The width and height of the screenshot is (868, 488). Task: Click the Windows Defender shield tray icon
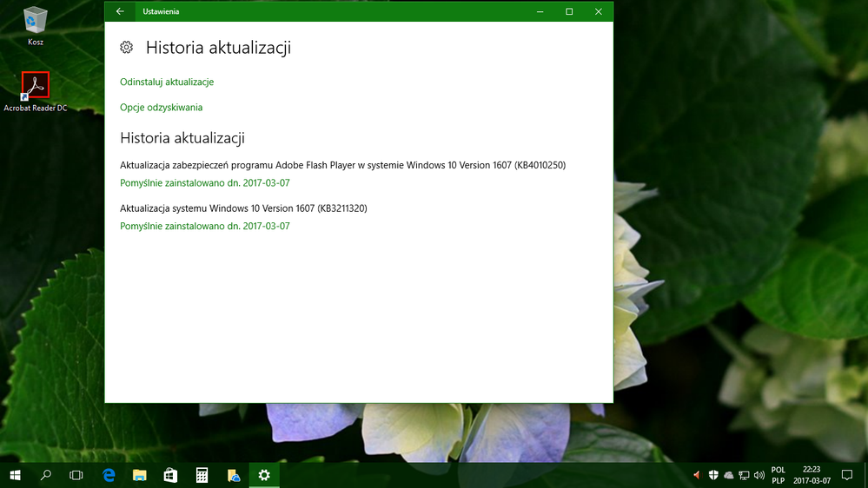tap(713, 475)
